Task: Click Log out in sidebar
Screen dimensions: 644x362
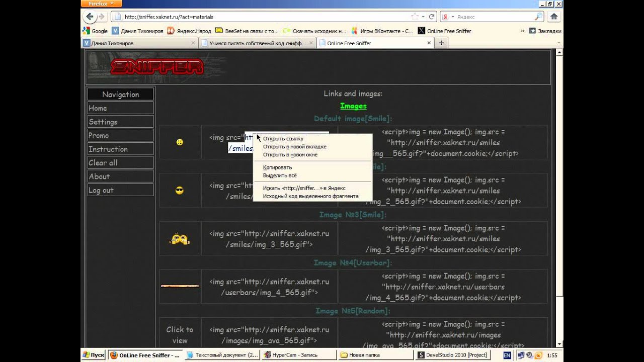Action: pyautogui.click(x=120, y=190)
